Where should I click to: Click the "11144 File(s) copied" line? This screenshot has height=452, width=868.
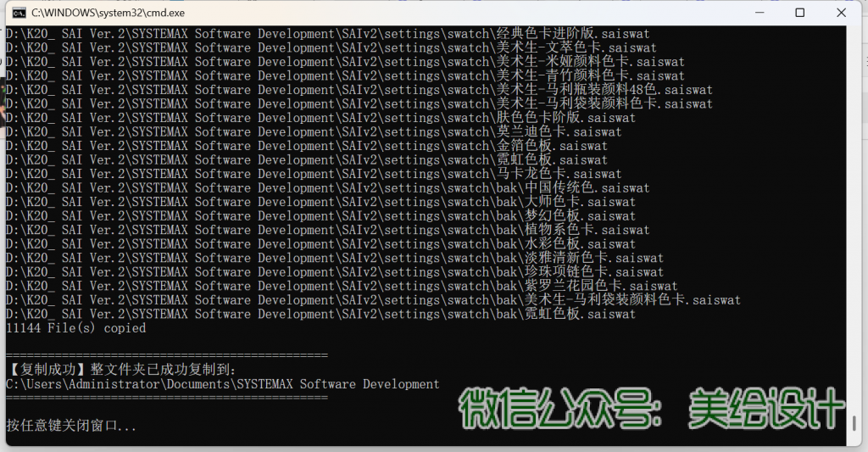click(75, 328)
